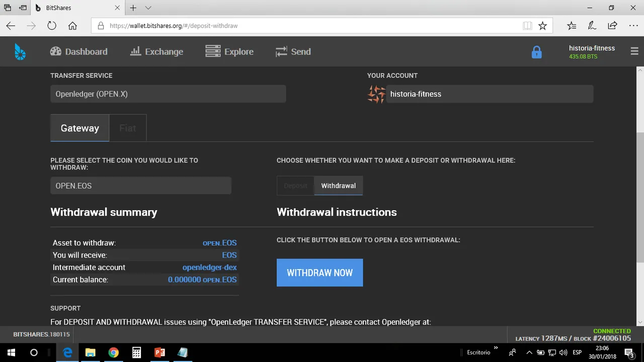Viewport: 644px width, 362px height.
Task: Expand the browser tab preview chevron
Action: [x=148, y=8]
